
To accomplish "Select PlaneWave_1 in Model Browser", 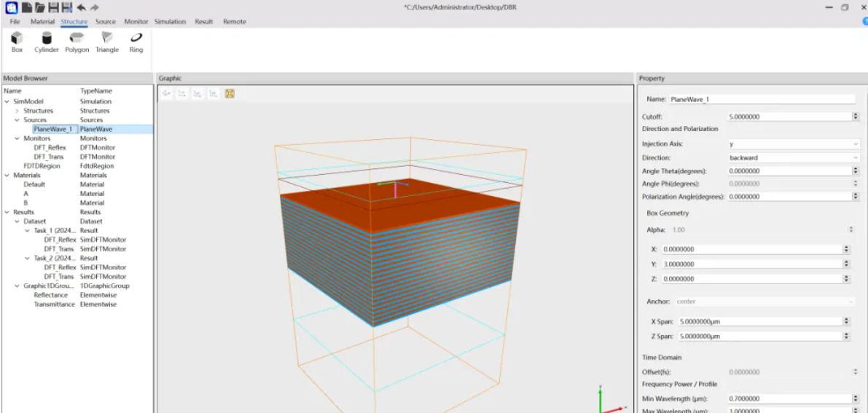I will (52, 129).
